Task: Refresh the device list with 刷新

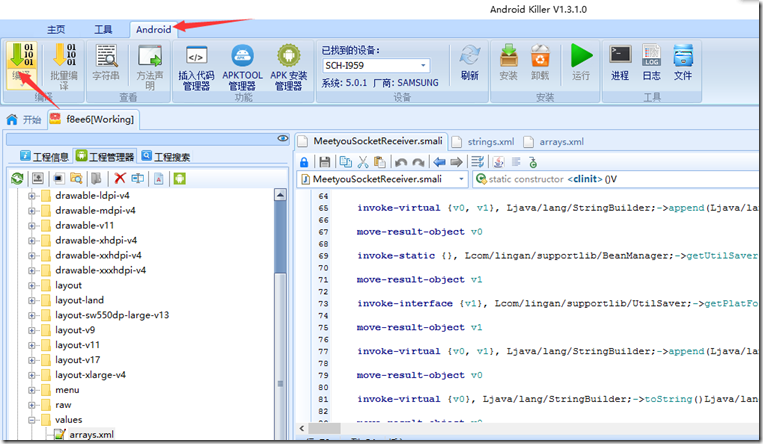Action: point(470,62)
